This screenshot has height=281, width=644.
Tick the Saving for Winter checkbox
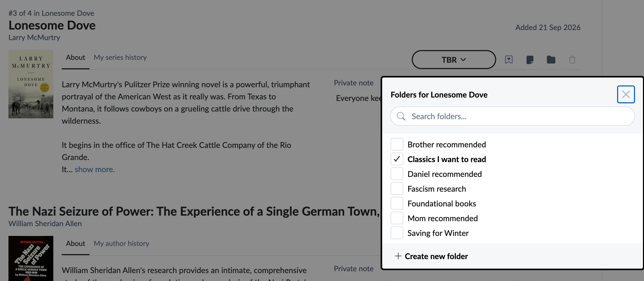[397, 233]
